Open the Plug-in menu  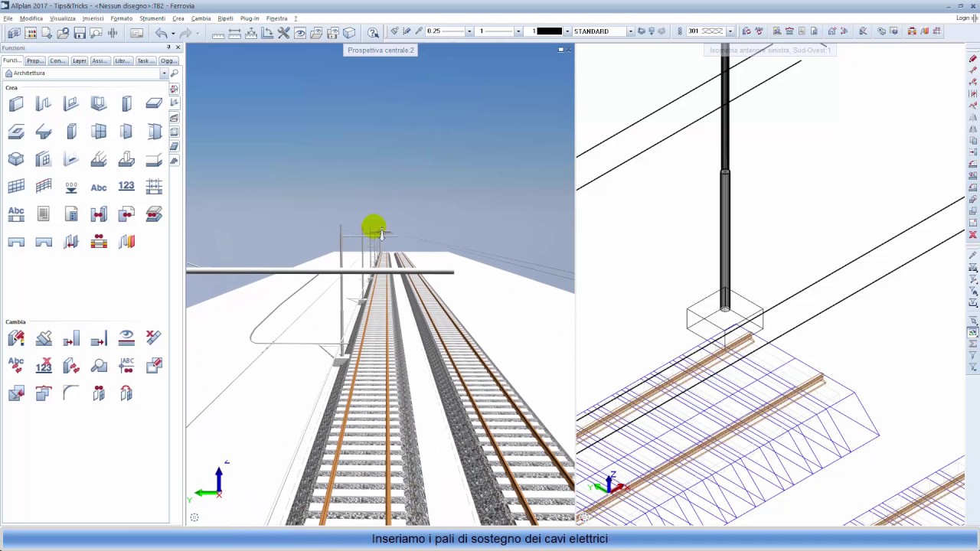[x=250, y=18]
